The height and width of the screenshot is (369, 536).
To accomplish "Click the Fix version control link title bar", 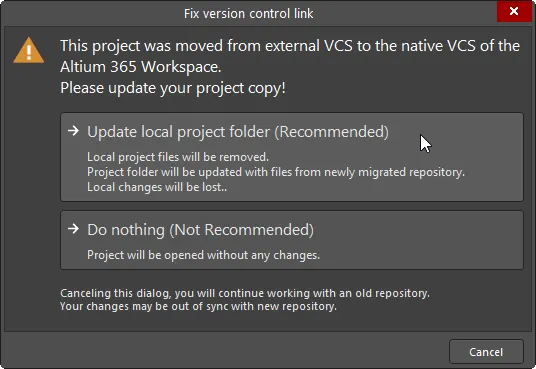I will tap(249, 14).
